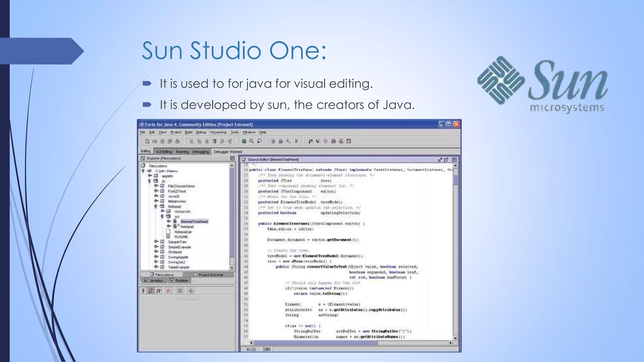Open the View menu
Image resolution: width=644 pixels, height=362 pixels.
(x=162, y=132)
